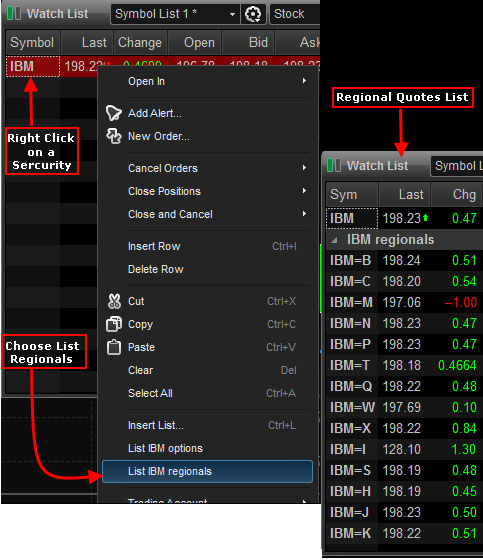
Task: Sort by the Bid column header
Action: pos(248,42)
